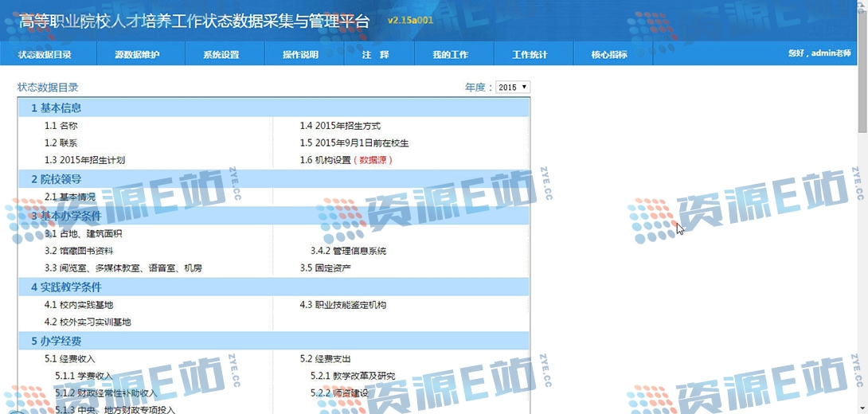
Task: Open the 3.5 固定资产 link
Action: click(325, 268)
